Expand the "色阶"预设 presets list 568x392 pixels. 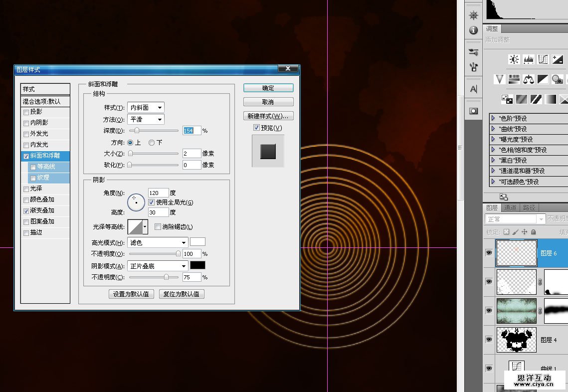(x=493, y=119)
